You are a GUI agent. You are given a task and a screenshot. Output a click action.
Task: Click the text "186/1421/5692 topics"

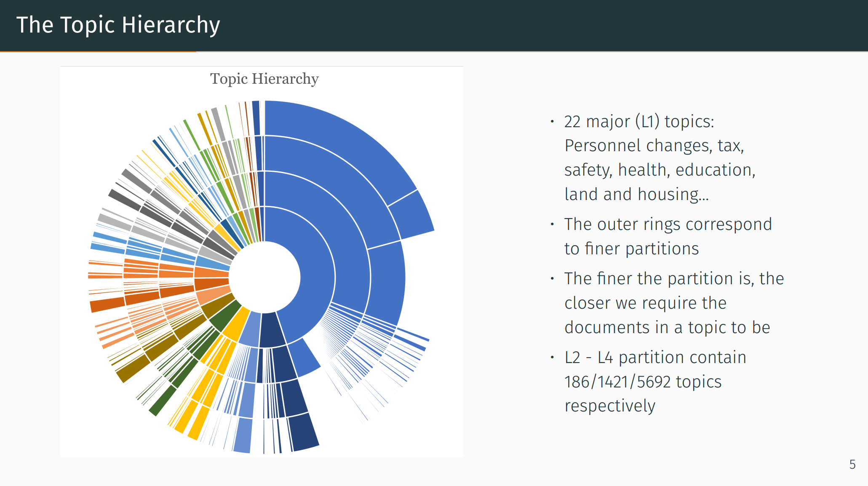643,382
